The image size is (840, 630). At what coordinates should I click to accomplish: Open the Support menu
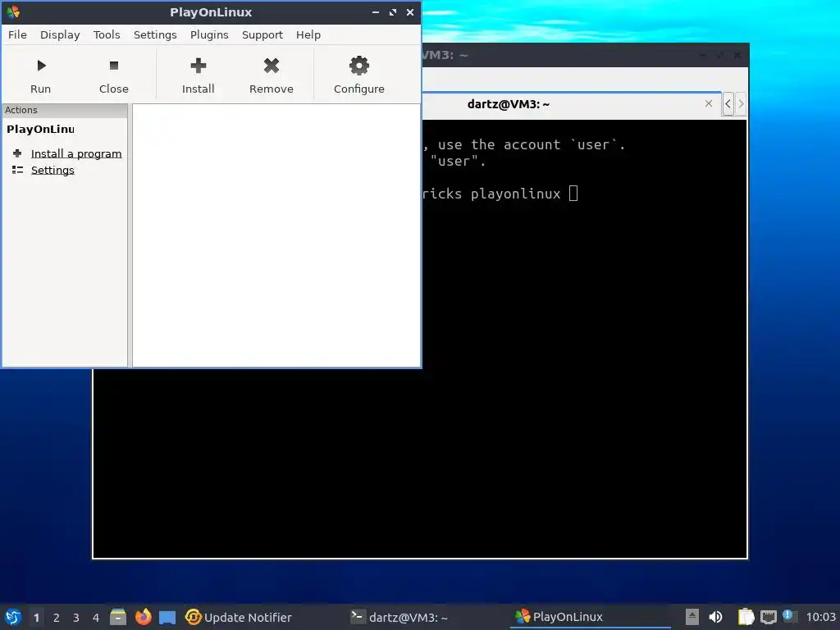[262, 34]
